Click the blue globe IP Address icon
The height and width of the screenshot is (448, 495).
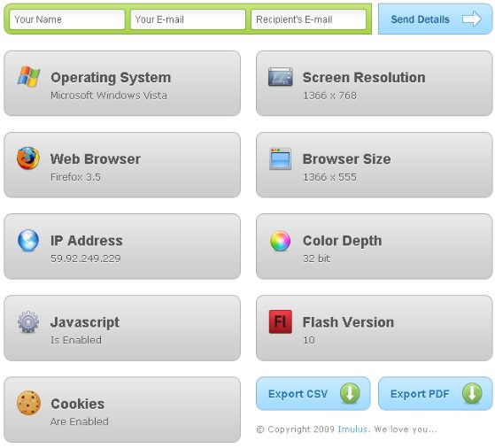[x=28, y=240]
